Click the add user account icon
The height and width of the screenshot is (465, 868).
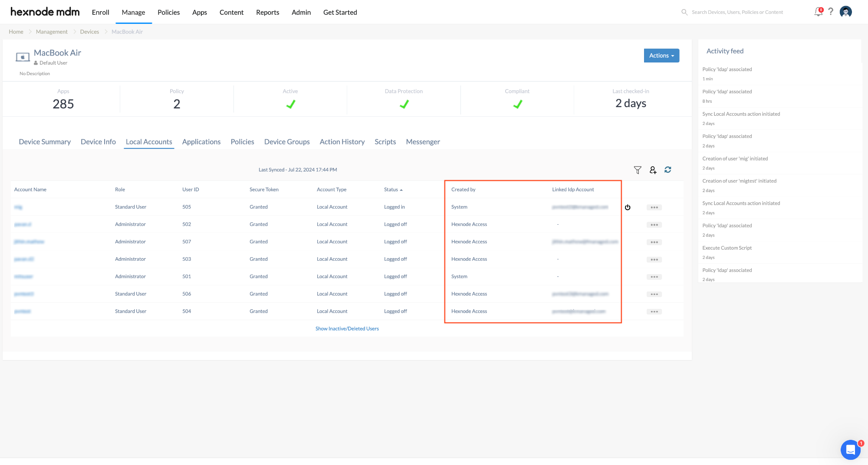653,170
